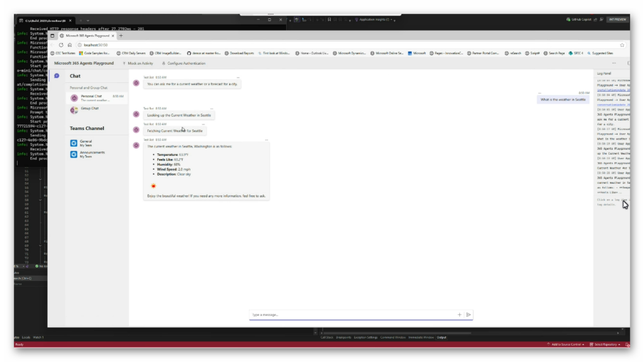The height and width of the screenshot is (362, 644).
Task: Close the terminal tab in the console window
Action: coord(70,21)
